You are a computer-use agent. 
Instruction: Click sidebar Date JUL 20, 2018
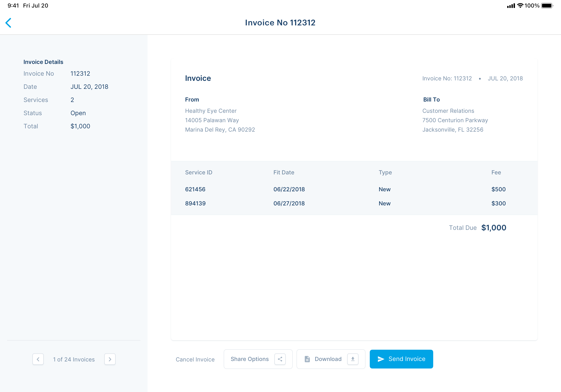point(90,87)
